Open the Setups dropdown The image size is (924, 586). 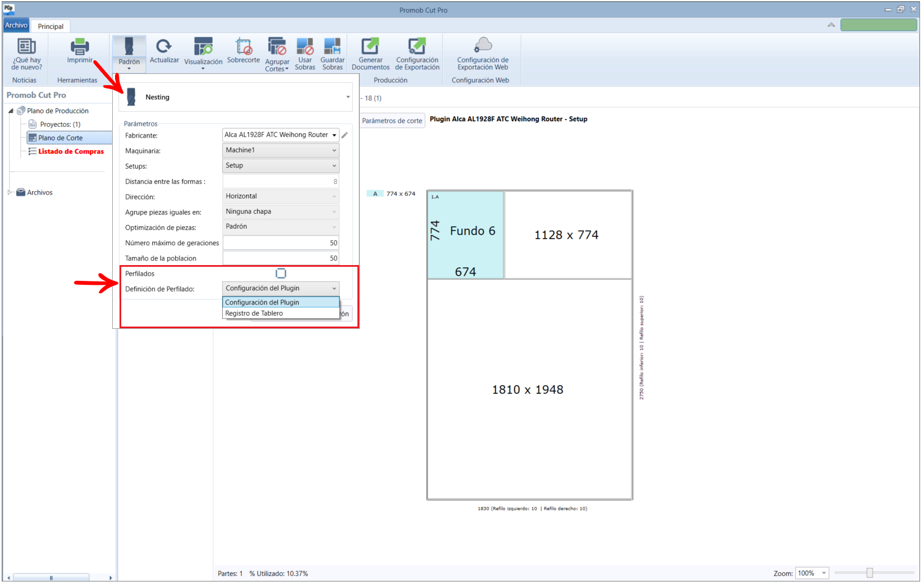(x=281, y=166)
